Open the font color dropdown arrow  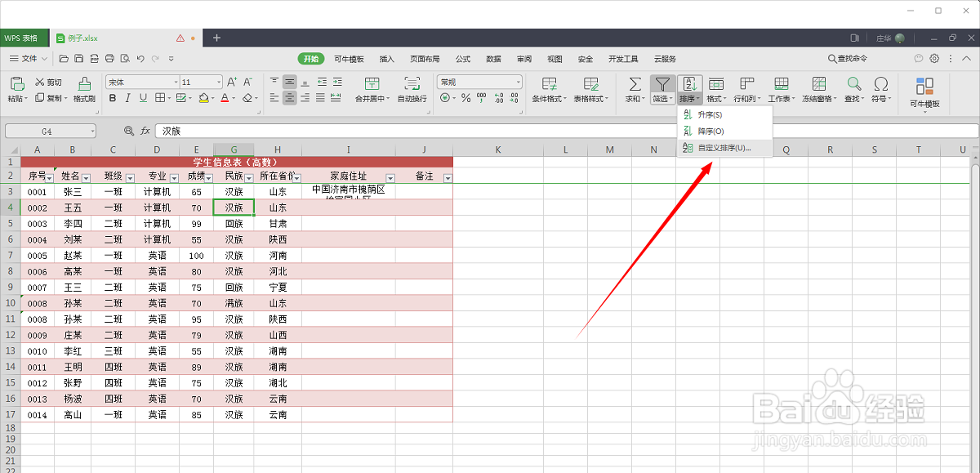[234, 98]
